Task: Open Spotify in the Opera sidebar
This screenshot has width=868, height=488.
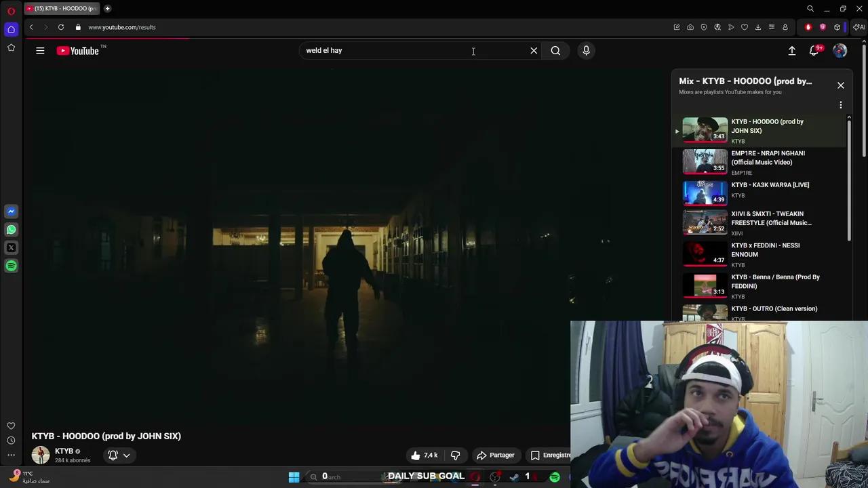Action: pyautogui.click(x=11, y=266)
